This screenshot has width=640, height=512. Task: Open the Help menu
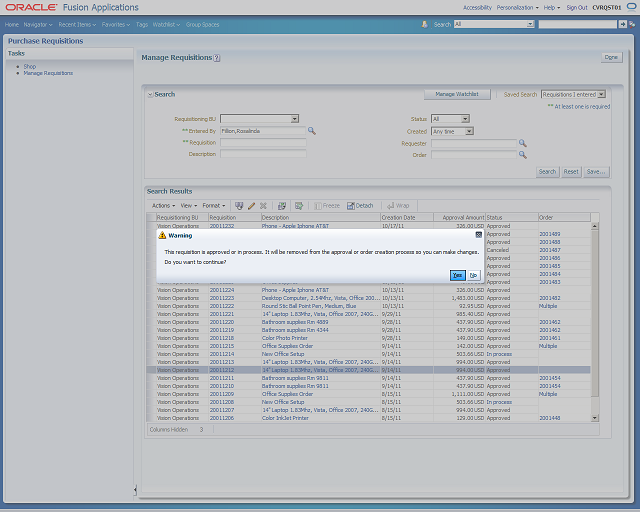coord(552,7)
